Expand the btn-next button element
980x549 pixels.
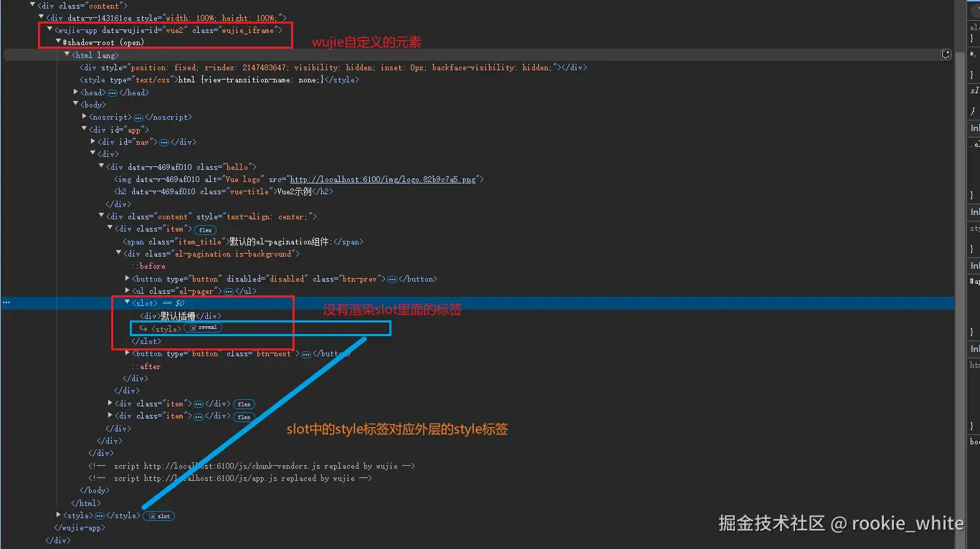(128, 354)
